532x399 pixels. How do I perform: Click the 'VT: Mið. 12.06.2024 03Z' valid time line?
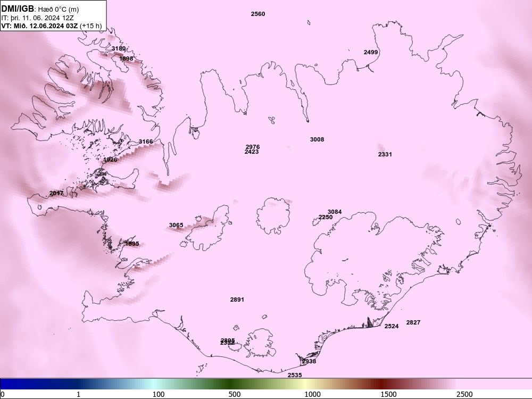click(x=40, y=26)
